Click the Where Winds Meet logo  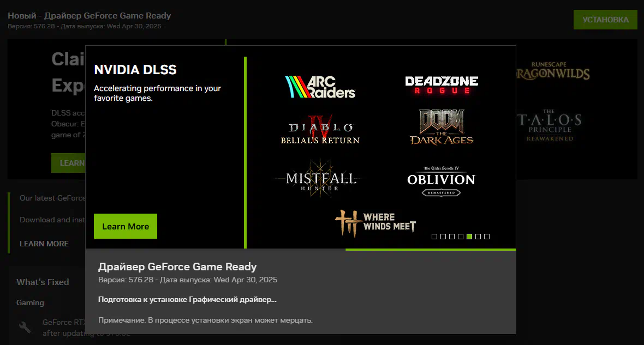[375, 223]
